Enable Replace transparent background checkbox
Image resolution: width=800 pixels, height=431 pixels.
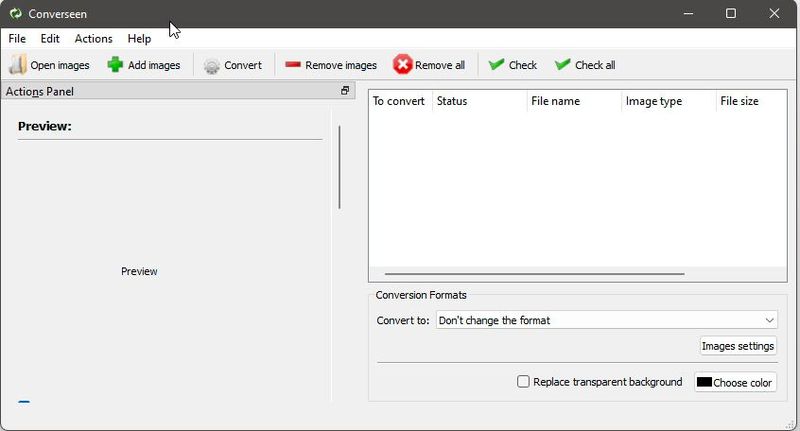click(x=523, y=382)
